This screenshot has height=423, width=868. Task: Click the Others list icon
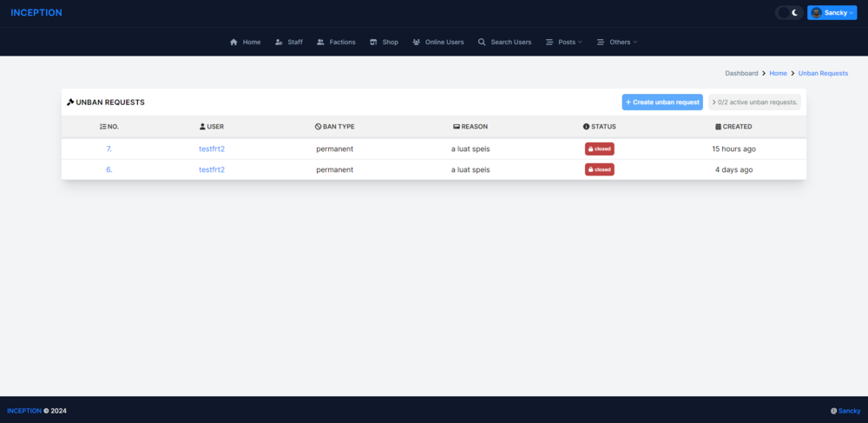tap(600, 42)
